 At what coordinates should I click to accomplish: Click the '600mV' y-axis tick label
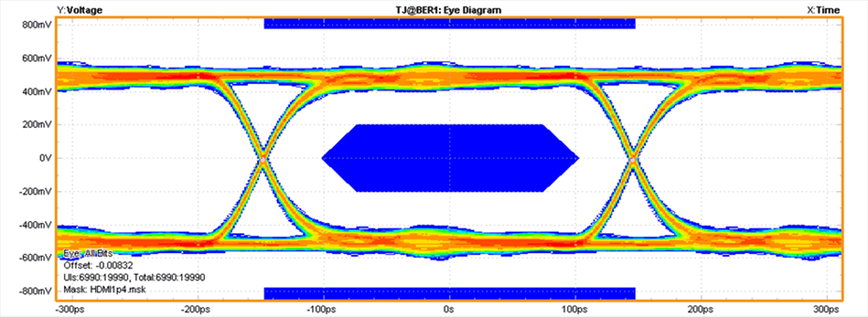tap(37, 58)
